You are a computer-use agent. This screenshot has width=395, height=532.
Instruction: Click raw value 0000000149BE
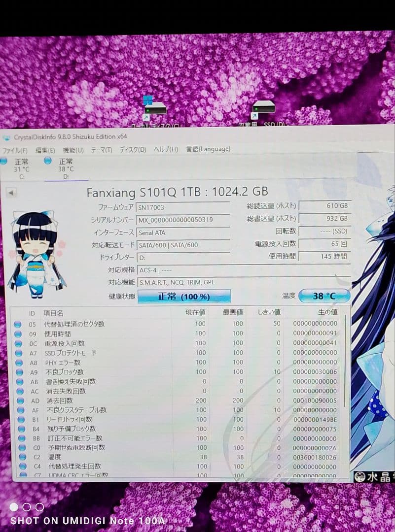[315, 419]
